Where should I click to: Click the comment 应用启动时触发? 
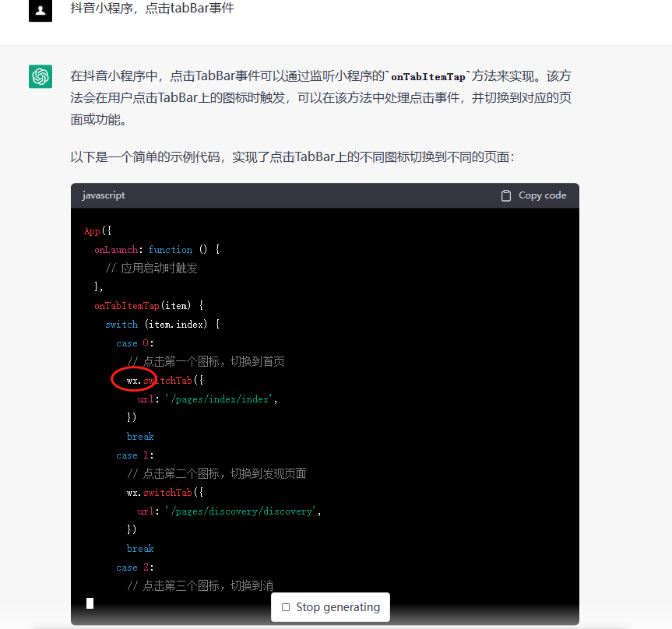coord(151,269)
